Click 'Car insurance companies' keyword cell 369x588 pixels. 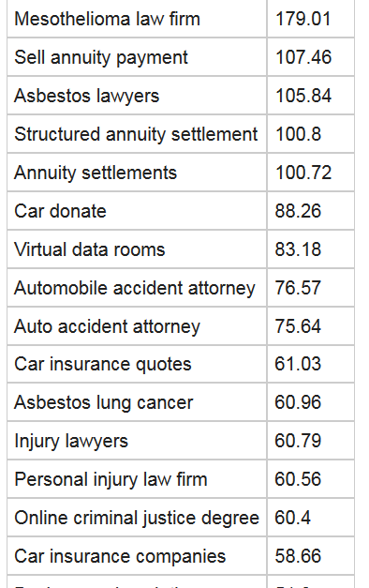(137, 556)
